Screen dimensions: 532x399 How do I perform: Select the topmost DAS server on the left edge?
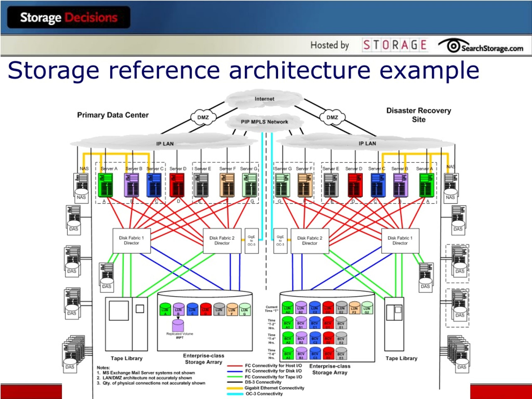74,220
